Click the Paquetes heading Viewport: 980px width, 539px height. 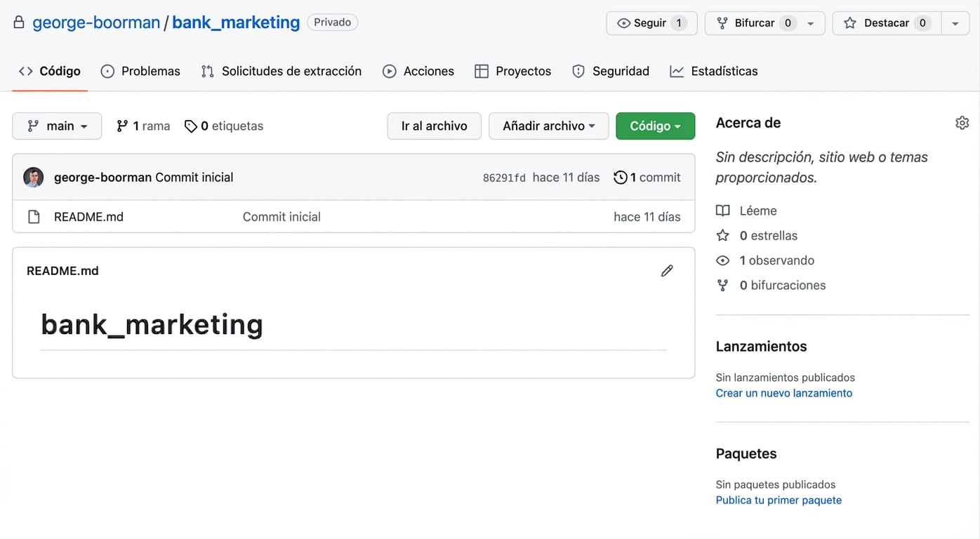[x=746, y=454]
